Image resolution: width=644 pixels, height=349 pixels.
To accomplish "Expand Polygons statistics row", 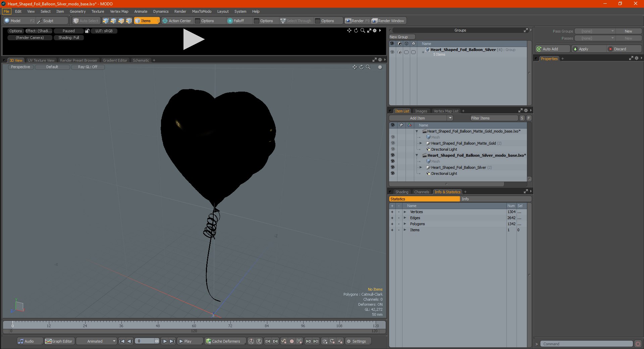I will tap(405, 224).
